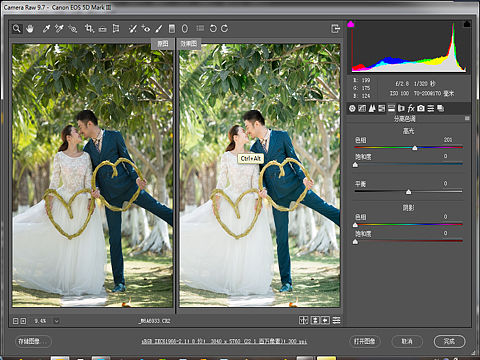Rotate image clockwise

click(224, 29)
